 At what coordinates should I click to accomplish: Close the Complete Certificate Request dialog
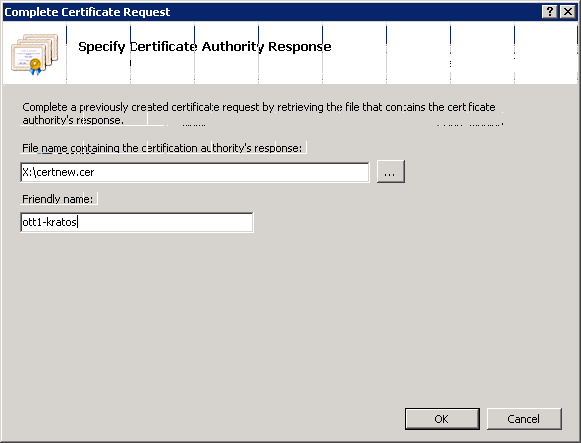point(567,12)
